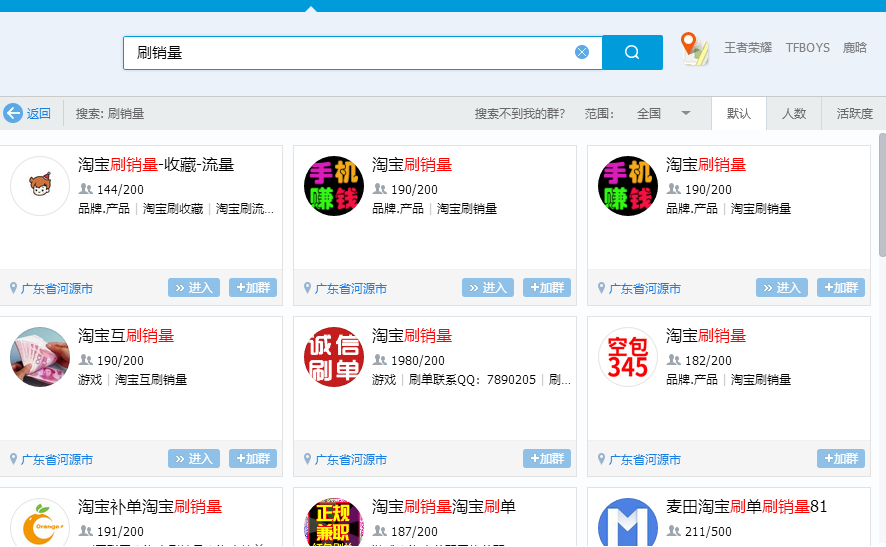Open group title 淘宝补单淘宝刷销量

pyautogui.click(x=150, y=507)
